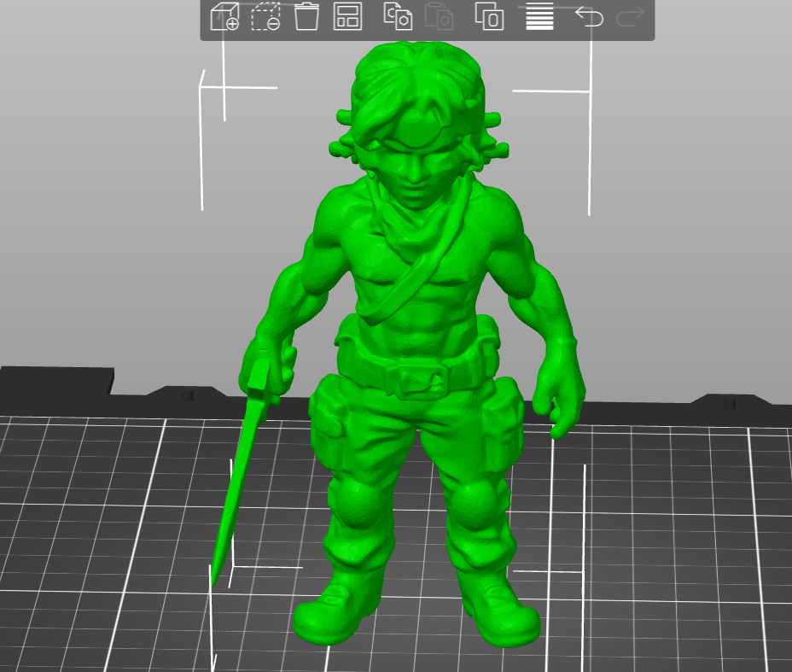Click the Undo arrow icon

tap(589, 17)
